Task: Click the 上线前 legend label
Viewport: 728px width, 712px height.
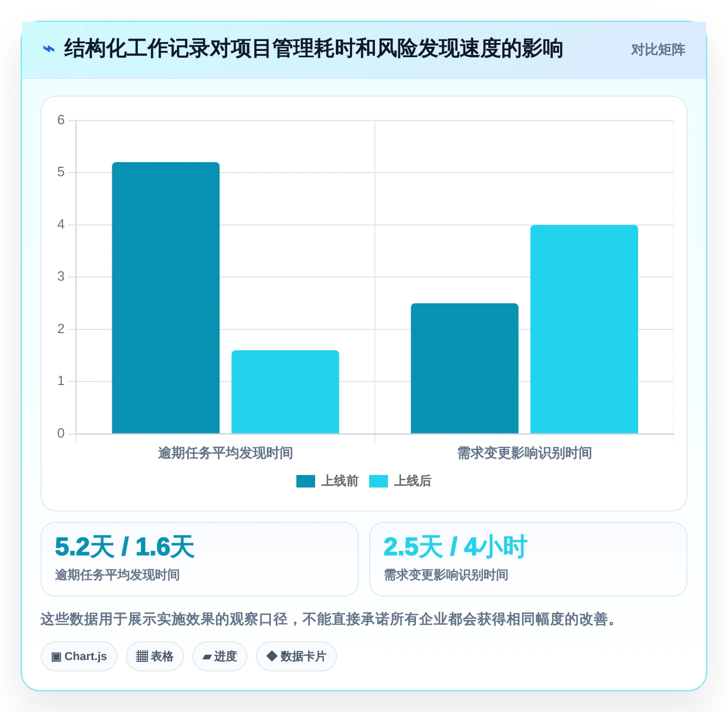Action: coord(340,481)
